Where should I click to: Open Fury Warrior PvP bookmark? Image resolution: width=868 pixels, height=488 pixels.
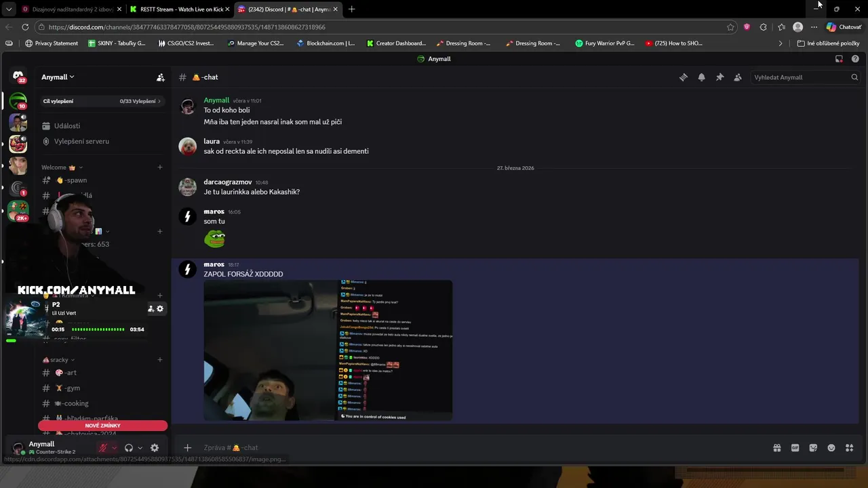click(x=605, y=43)
